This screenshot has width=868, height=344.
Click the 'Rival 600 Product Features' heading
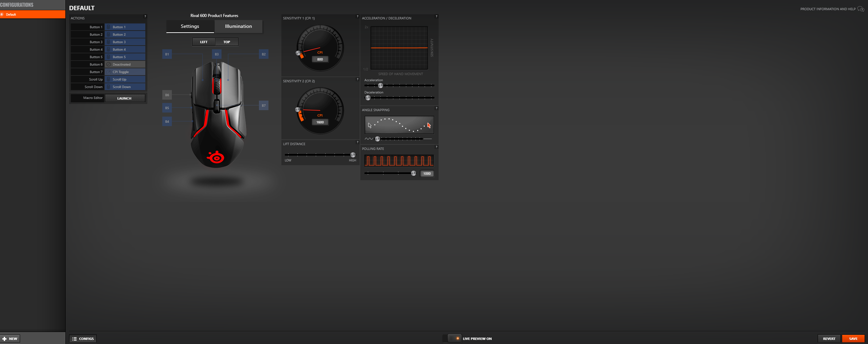[214, 16]
